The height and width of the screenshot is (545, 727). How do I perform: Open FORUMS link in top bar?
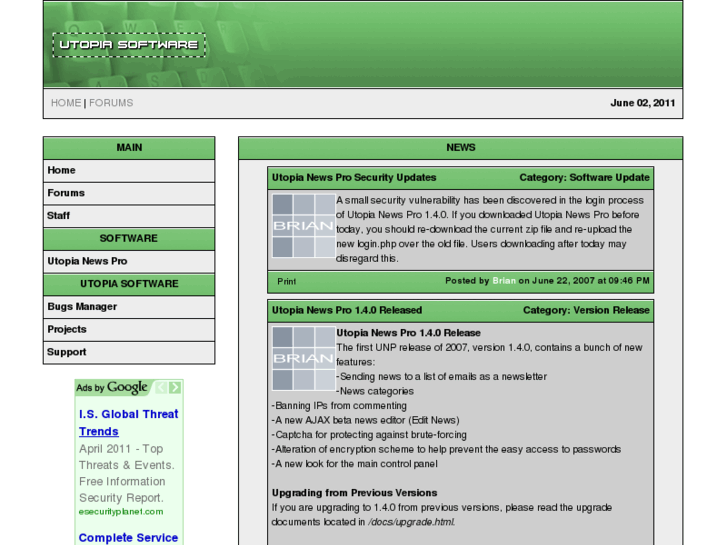pyautogui.click(x=111, y=103)
